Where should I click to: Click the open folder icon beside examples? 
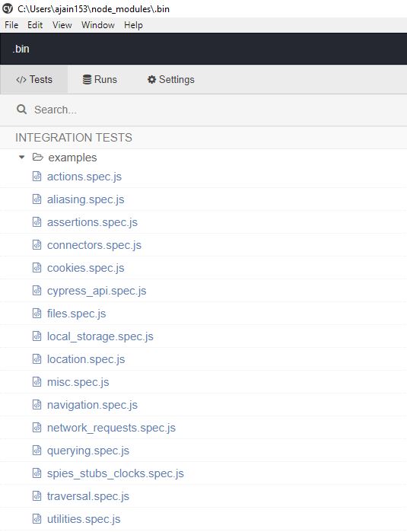pos(37,157)
